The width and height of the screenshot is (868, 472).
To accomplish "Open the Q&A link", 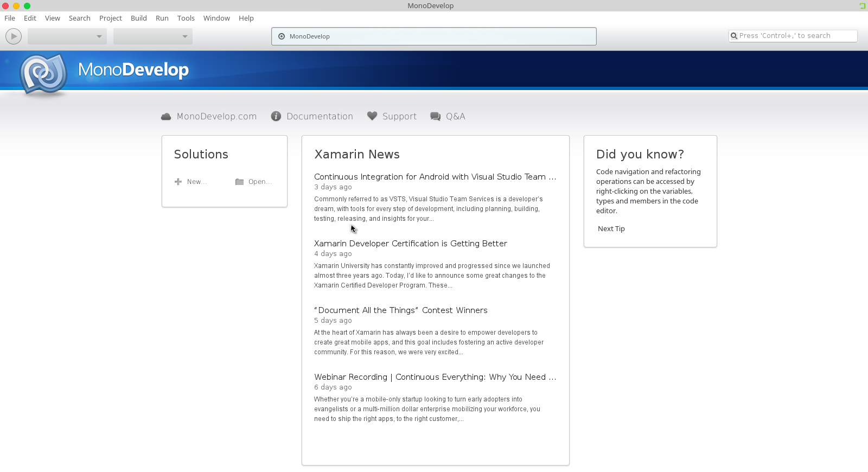I will click(456, 116).
